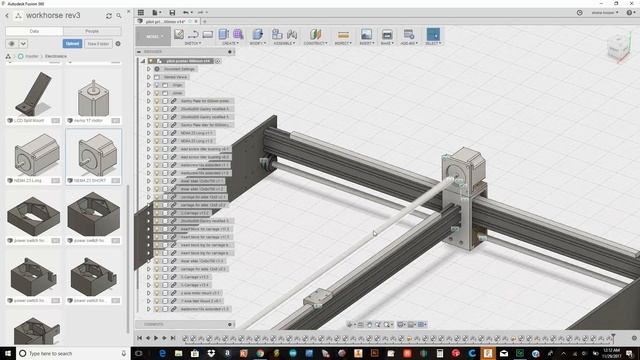Go back with the data panel arrow

click(x=7, y=16)
